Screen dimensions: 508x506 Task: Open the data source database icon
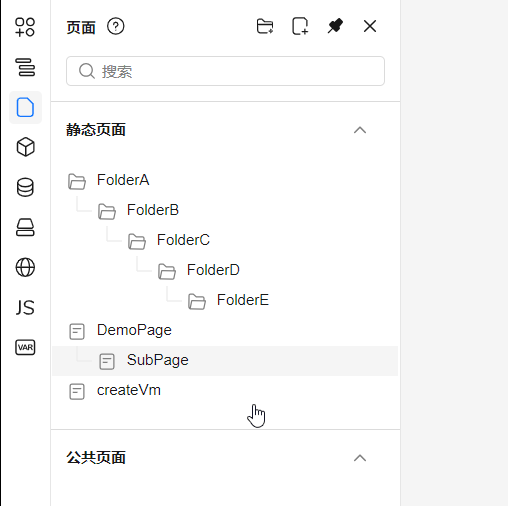(x=25, y=187)
